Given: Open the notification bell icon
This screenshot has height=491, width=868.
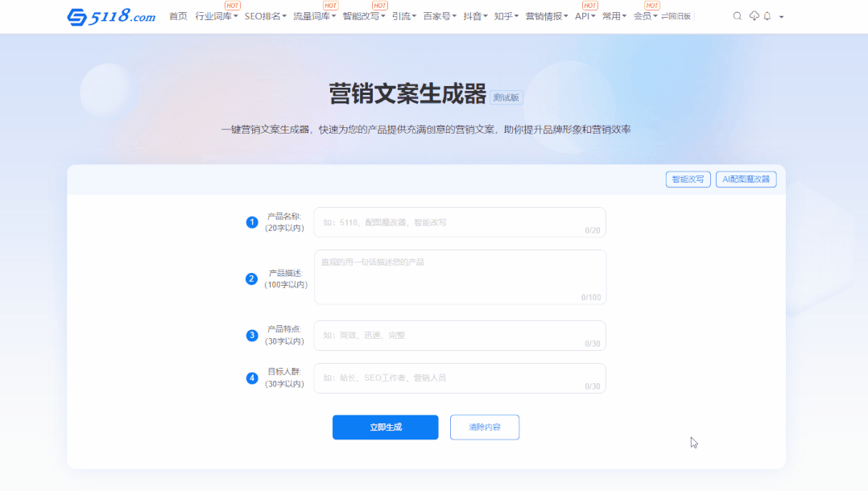Looking at the screenshot, I should pyautogui.click(x=767, y=16).
